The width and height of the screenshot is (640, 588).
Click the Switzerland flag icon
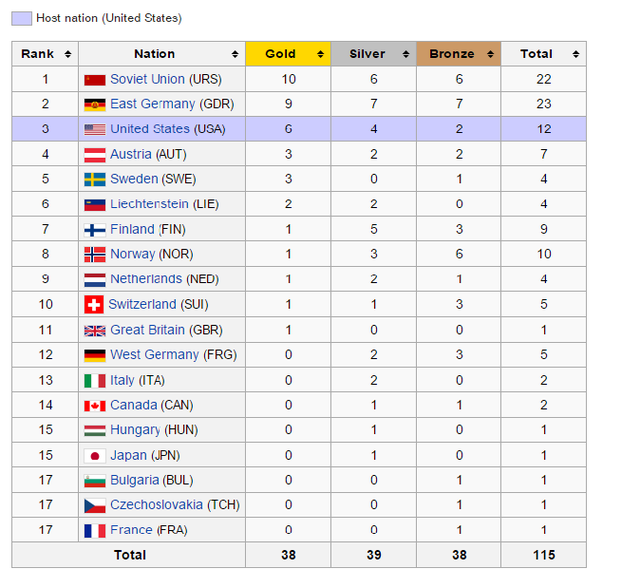94,304
